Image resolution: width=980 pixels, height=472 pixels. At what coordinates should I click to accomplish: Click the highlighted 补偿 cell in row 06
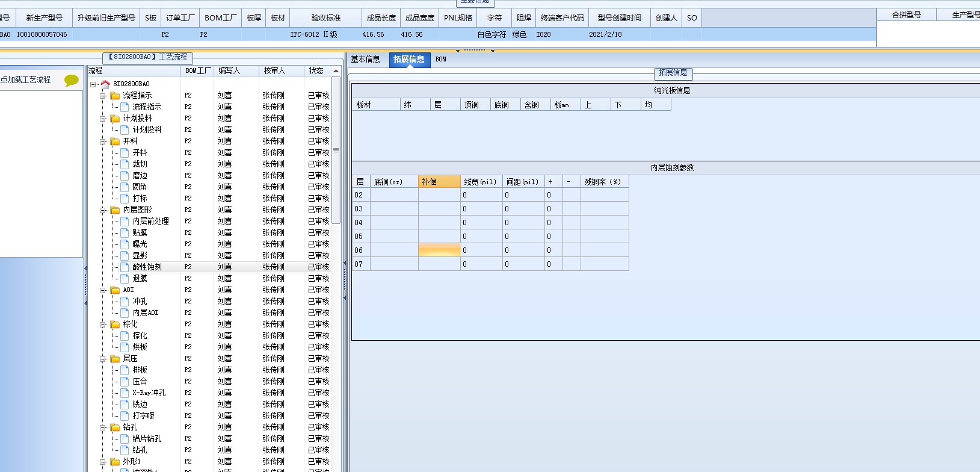(x=439, y=250)
